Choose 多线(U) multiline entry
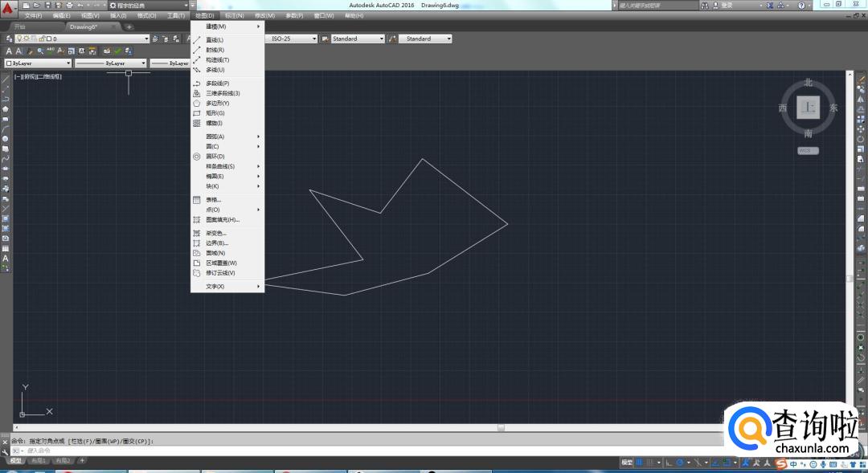Screen dimensions: 868x473 (x=227, y=70)
